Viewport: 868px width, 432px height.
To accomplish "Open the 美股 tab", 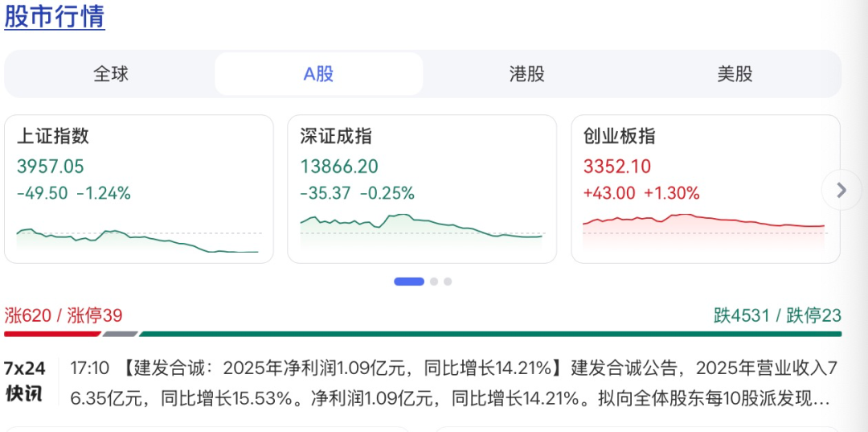I will click(735, 74).
